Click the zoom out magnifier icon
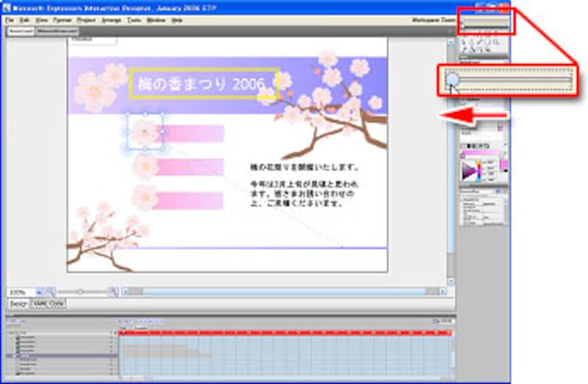 tap(50, 292)
